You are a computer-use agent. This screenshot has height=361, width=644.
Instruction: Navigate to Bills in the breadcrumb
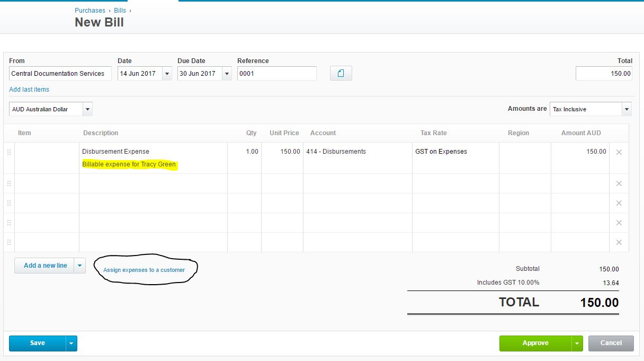[120, 11]
